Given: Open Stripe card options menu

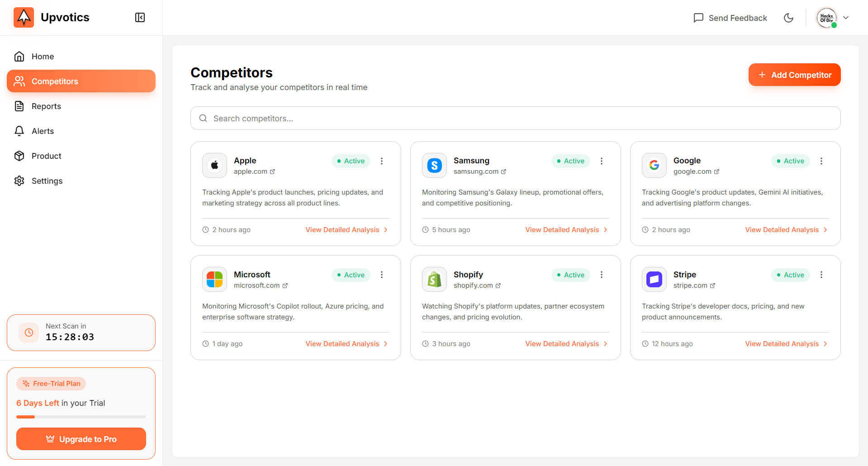Looking at the screenshot, I should [x=821, y=275].
